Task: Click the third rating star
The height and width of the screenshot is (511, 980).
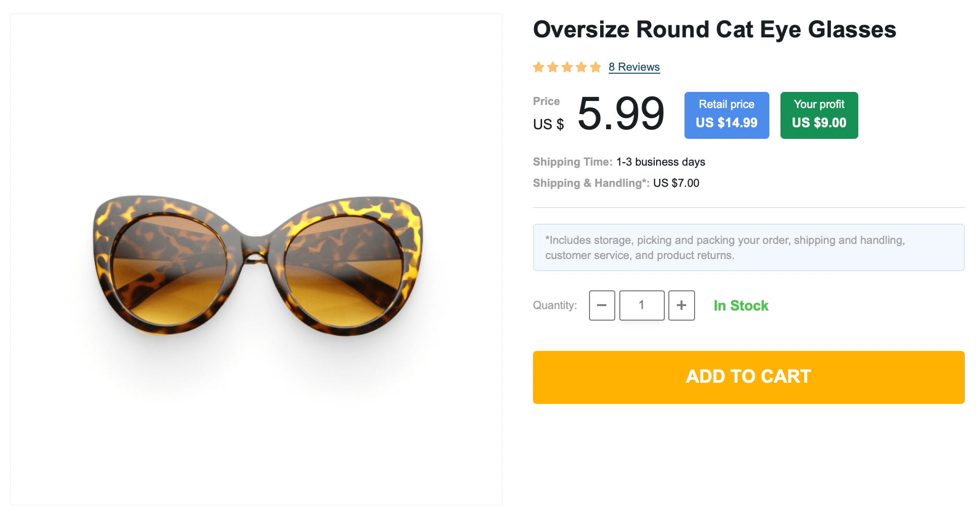Action: 567,67
